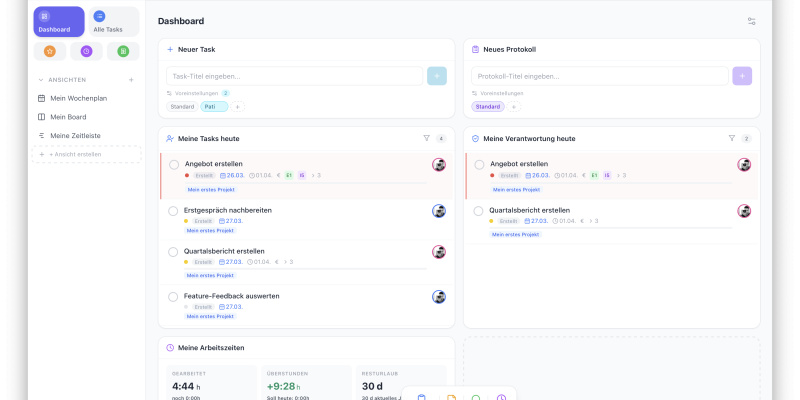Mark Feature-Feedback auswerten as done

pyautogui.click(x=173, y=297)
